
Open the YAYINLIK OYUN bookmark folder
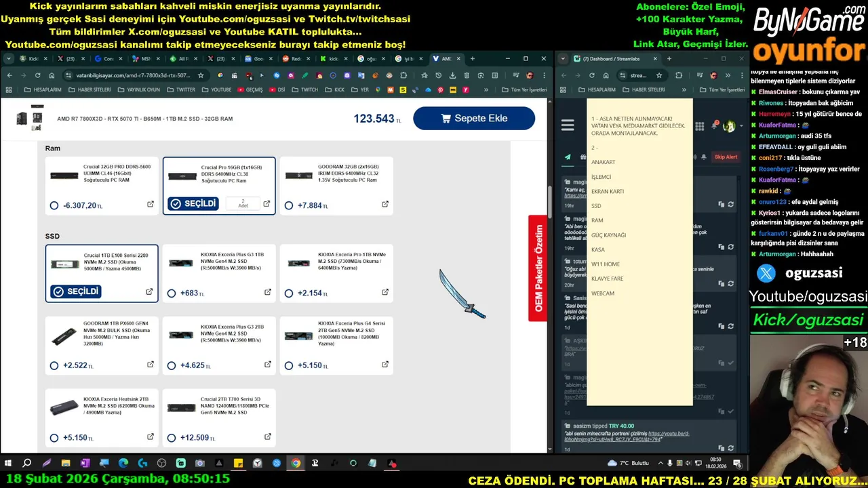(139, 89)
